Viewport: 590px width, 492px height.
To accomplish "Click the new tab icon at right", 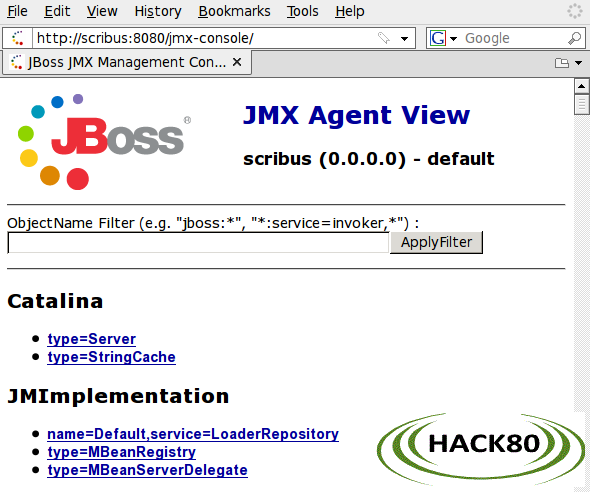I will click(562, 62).
